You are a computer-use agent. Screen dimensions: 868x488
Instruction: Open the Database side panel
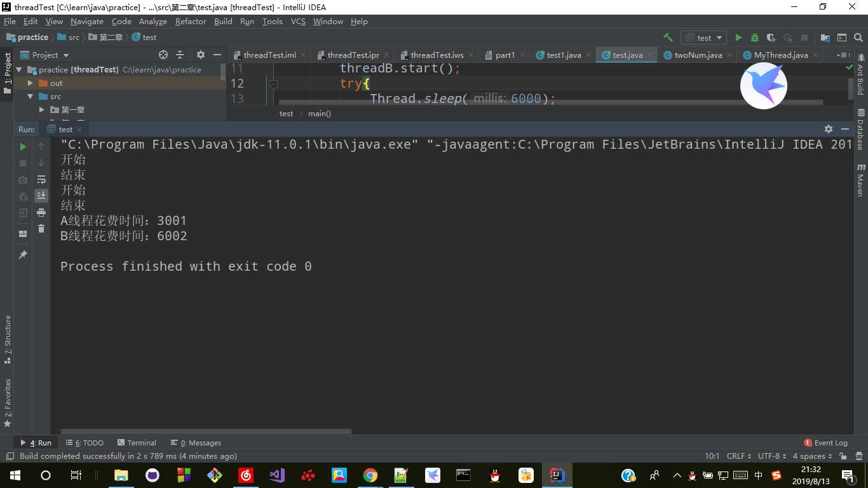pyautogui.click(x=861, y=130)
